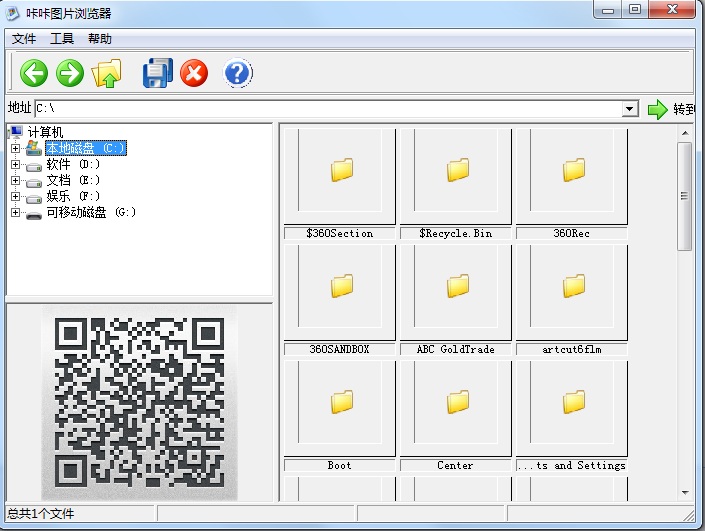Open the 工具 menu

[x=62, y=39]
